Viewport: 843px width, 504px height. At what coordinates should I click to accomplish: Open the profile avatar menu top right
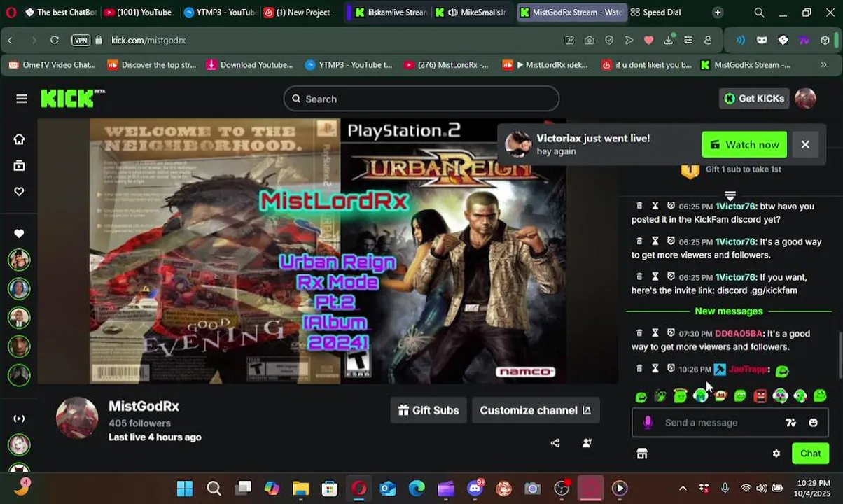pos(805,99)
